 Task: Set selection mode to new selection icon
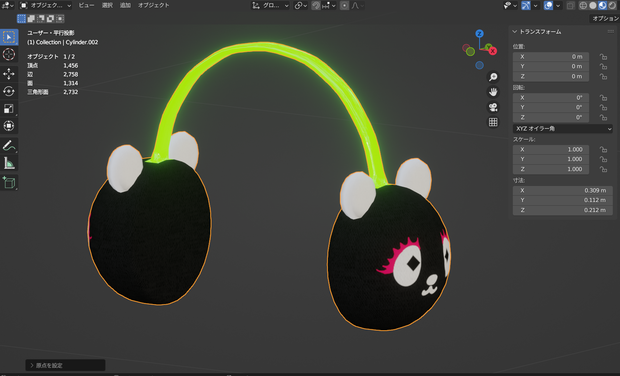coord(21,19)
